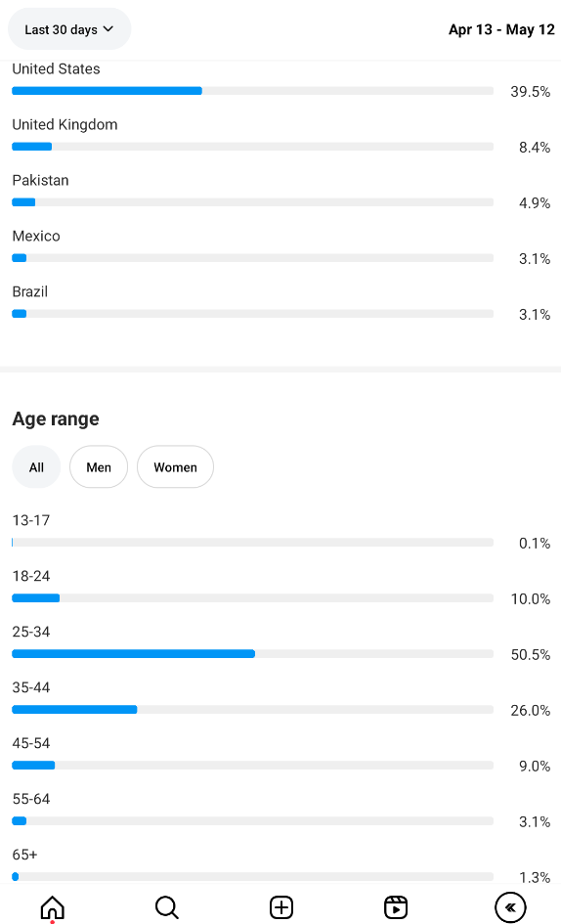This screenshot has height=924, width=561.
Task: Tap the Search magnifier icon
Action: pyautogui.click(x=167, y=907)
